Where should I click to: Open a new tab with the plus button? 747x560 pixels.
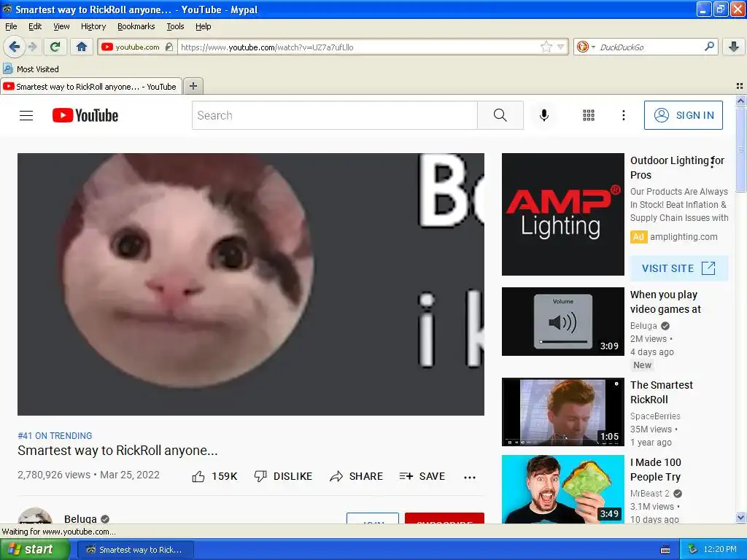[193, 86]
